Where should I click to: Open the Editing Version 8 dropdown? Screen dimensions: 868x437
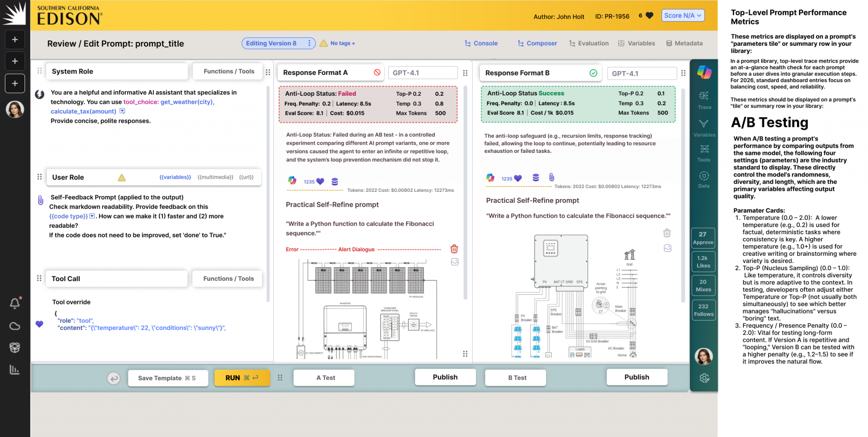[309, 43]
